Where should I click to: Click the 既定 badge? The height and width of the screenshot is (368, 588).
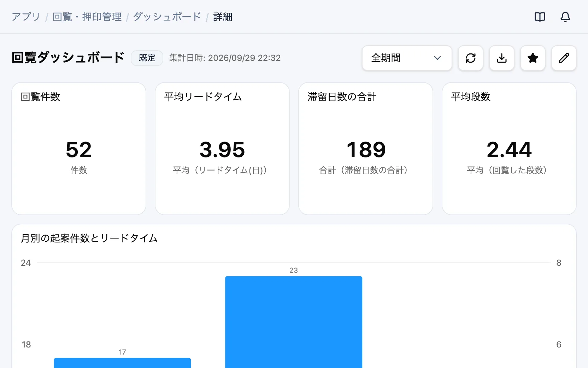[x=147, y=58]
